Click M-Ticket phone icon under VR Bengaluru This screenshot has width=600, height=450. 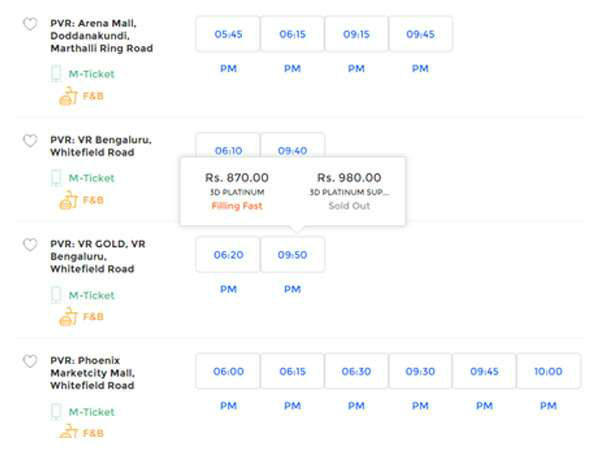pyautogui.click(x=58, y=178)
